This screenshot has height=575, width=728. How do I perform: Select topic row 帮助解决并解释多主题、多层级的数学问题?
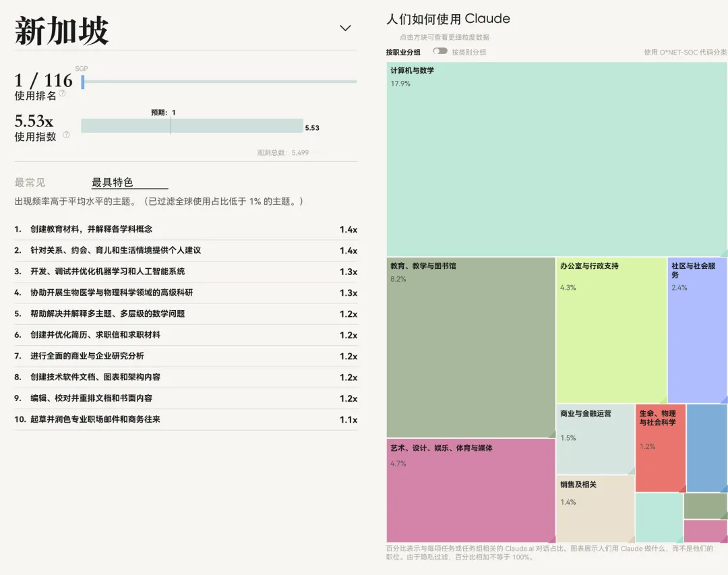pos(186,314)
